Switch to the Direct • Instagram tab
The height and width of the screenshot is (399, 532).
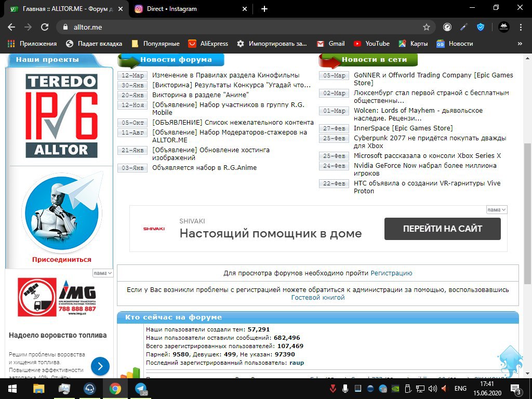191,9
